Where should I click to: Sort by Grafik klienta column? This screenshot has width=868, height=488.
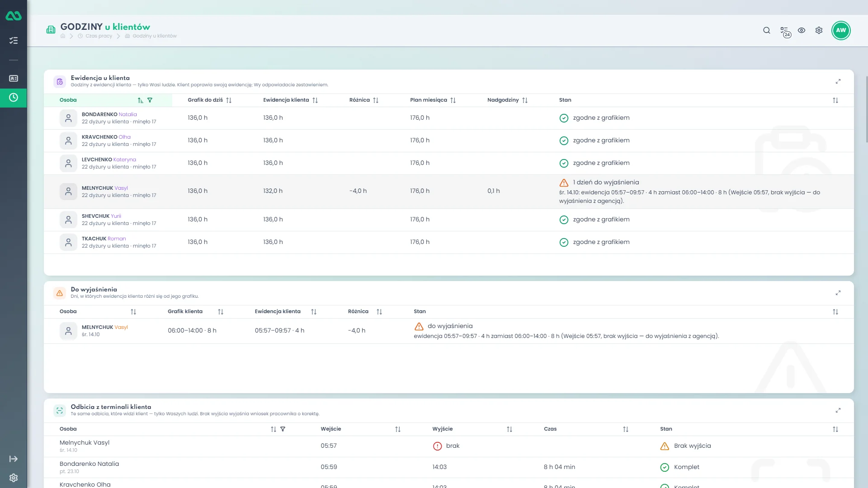tap(221, 312)
